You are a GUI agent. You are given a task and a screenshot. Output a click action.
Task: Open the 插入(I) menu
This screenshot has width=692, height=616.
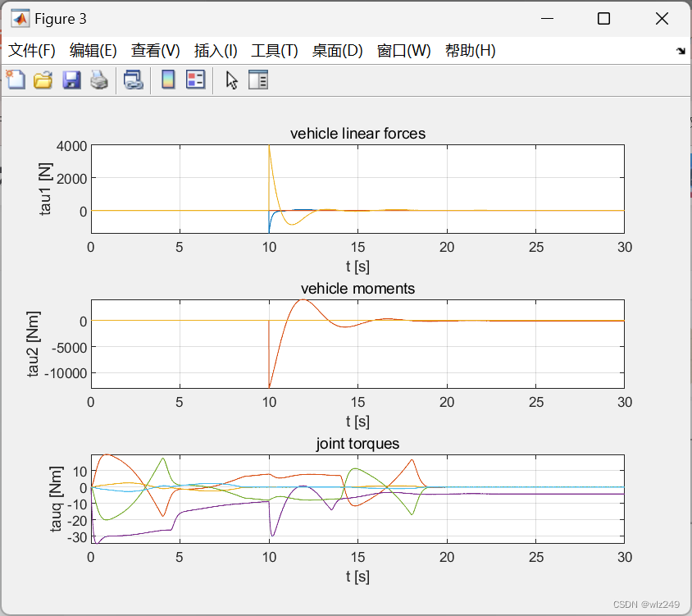coord(216,50)
